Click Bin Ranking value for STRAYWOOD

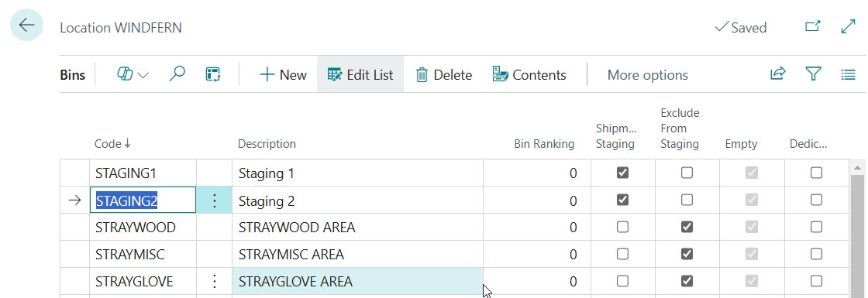tap(537, 228)
